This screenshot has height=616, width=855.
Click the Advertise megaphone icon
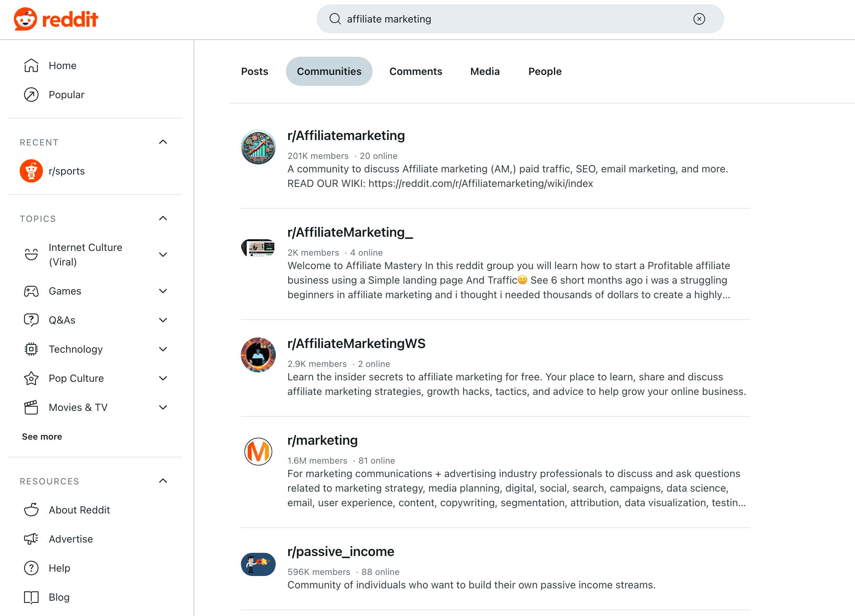pyautogui.click(x=31, y=539)
